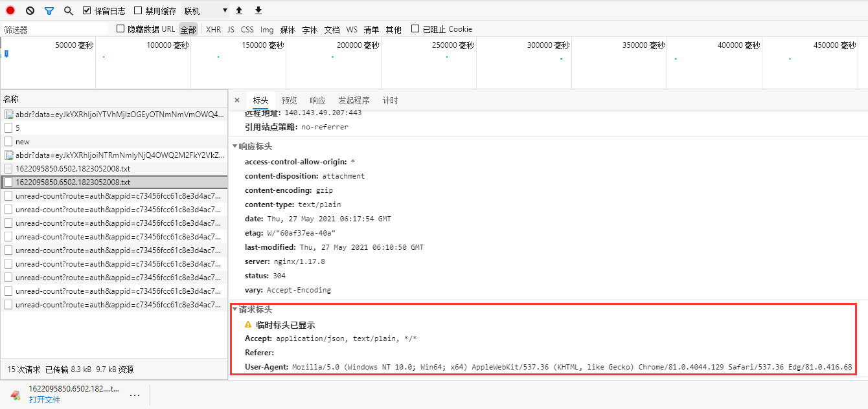
Task: Click the etag W/"60af37ea-40a" value
Action: tap(300, 233)
